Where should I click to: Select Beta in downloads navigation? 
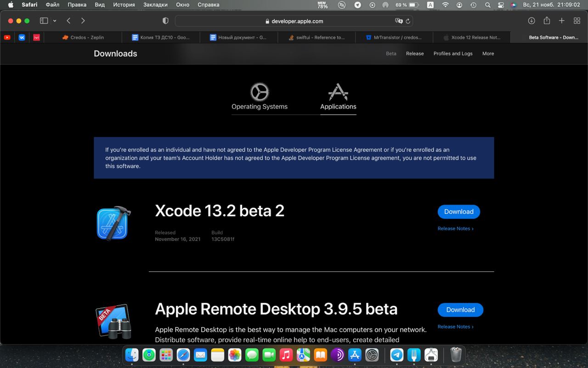(391, 53)
